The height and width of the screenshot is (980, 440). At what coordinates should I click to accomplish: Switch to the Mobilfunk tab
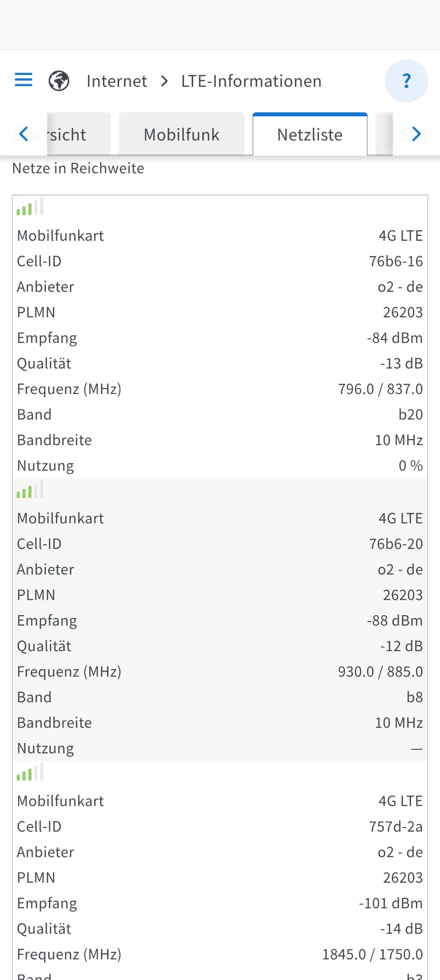[x=181, y=135]
